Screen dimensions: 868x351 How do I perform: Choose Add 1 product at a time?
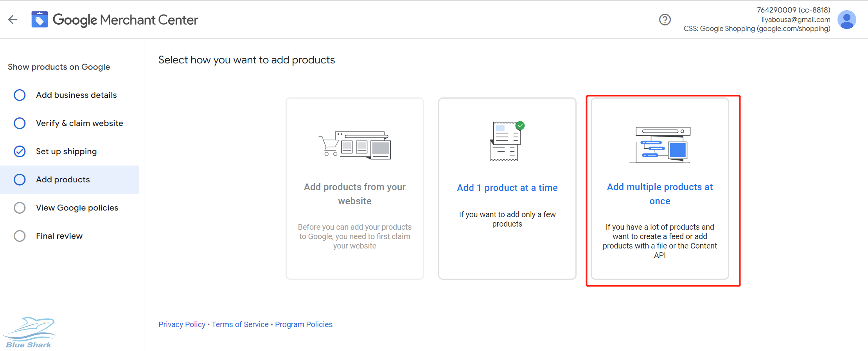point(507,188)
